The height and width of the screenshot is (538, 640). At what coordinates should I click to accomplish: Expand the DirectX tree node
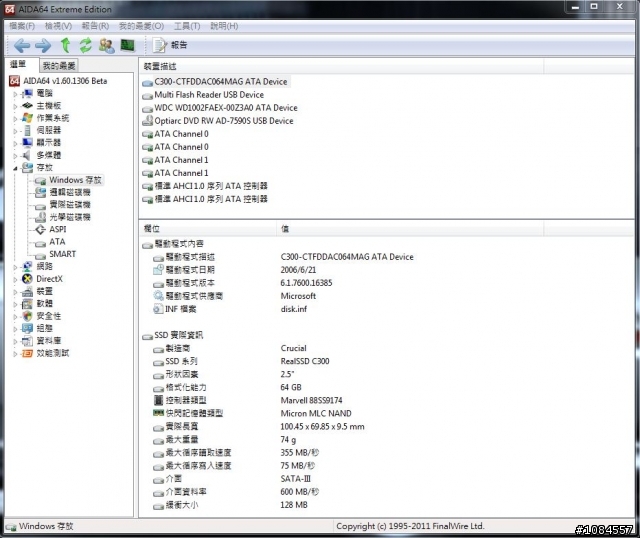[x=15, y=279]
